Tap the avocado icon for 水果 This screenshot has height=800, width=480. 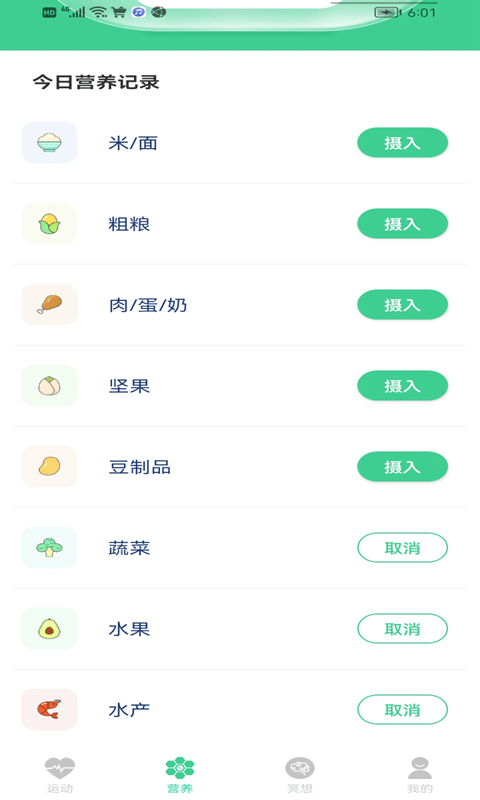[x=49, y=629]
